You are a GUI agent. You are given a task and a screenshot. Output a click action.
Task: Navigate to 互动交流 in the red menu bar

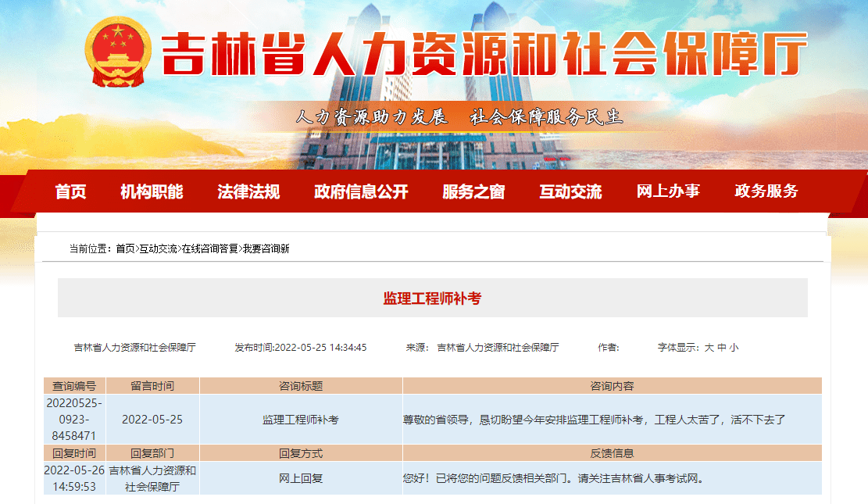[570, 191]
